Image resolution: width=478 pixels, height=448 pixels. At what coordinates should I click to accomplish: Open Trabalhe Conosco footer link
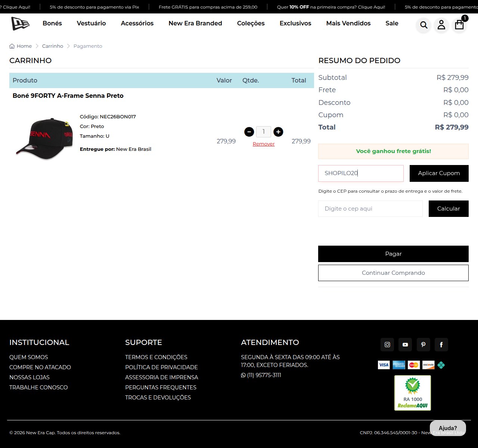38,388
